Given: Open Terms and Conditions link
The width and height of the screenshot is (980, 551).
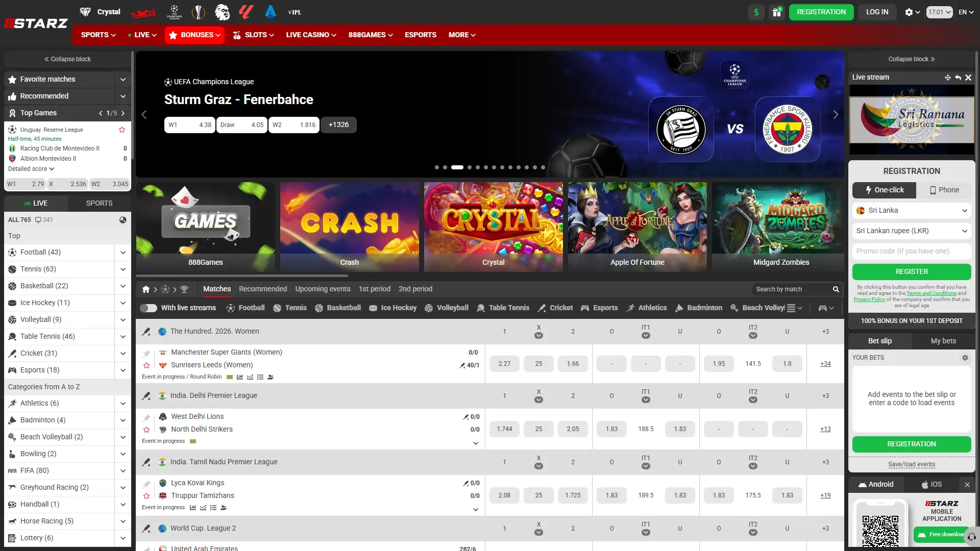Looking at the screenshot, I should [931, 293].
